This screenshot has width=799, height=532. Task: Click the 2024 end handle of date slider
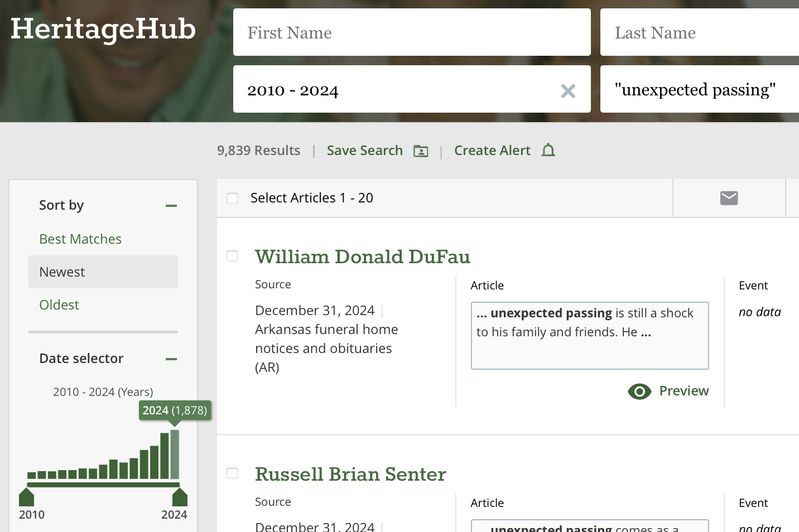(x=180, y=497)
